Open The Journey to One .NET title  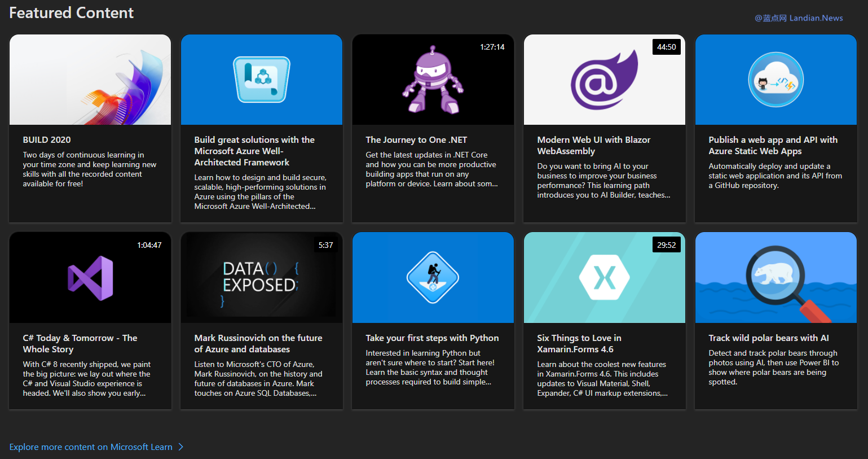[416, 140]
